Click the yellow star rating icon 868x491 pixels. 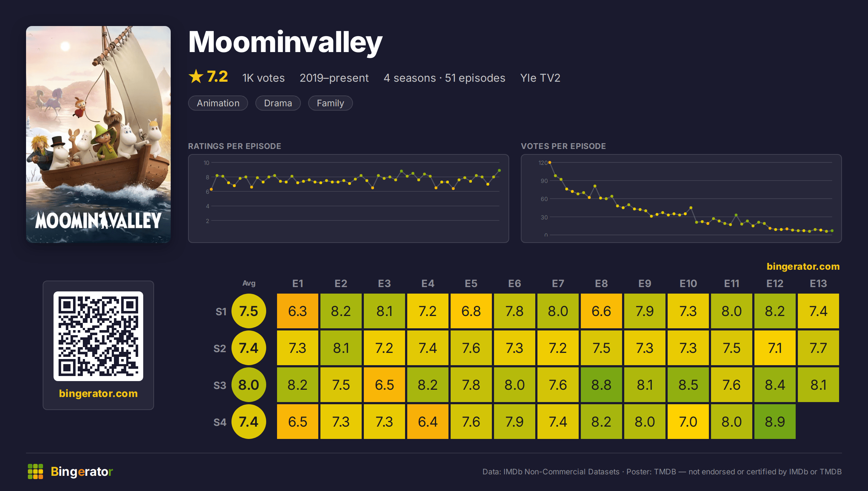pos(196,76)
